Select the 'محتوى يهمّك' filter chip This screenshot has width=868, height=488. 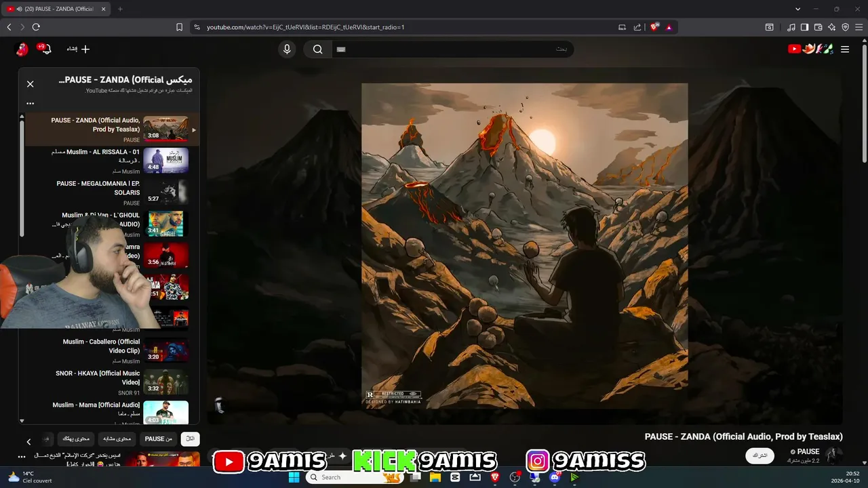75,439
